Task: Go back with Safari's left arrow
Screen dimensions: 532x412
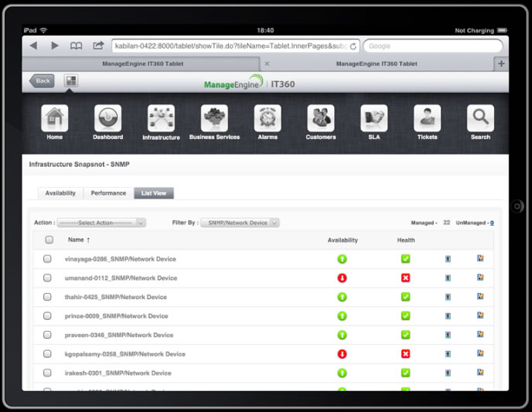Action: (33, 46)
